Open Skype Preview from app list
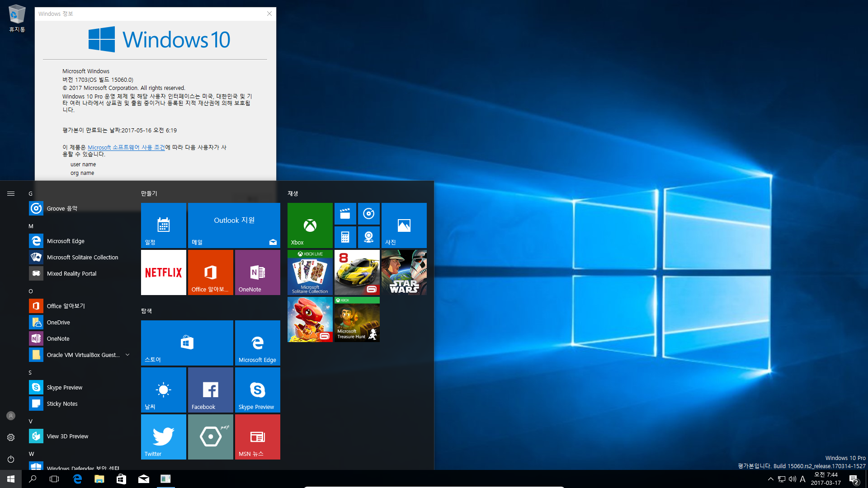 (x=81, y=387)
